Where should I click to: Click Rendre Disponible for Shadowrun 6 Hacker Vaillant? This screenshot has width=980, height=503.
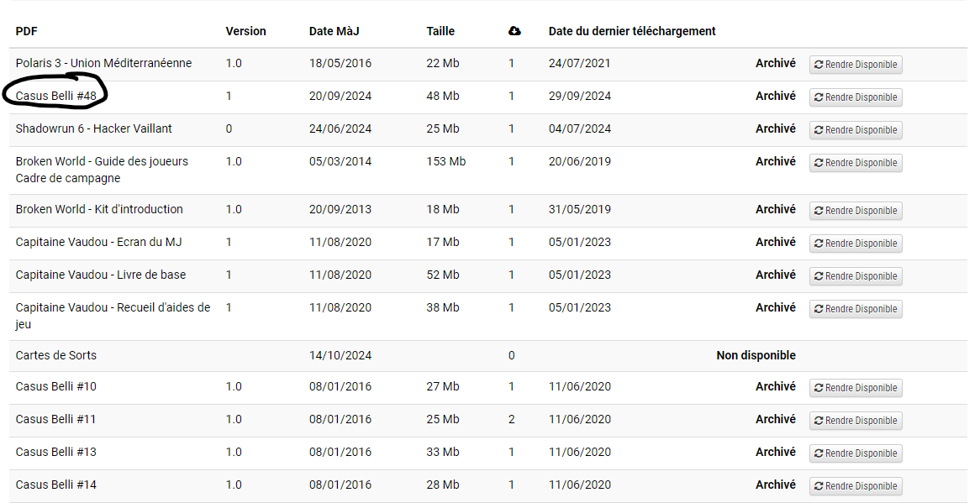tap(856, 130)
